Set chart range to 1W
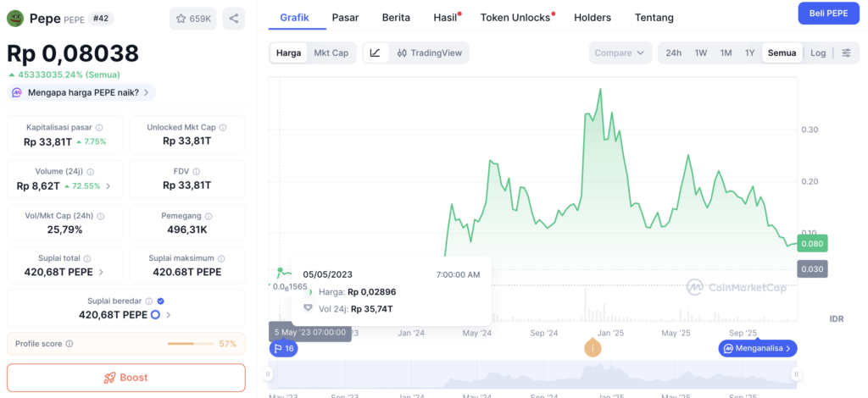The height and width of the screenshot is (398, 868). [701, 53]
